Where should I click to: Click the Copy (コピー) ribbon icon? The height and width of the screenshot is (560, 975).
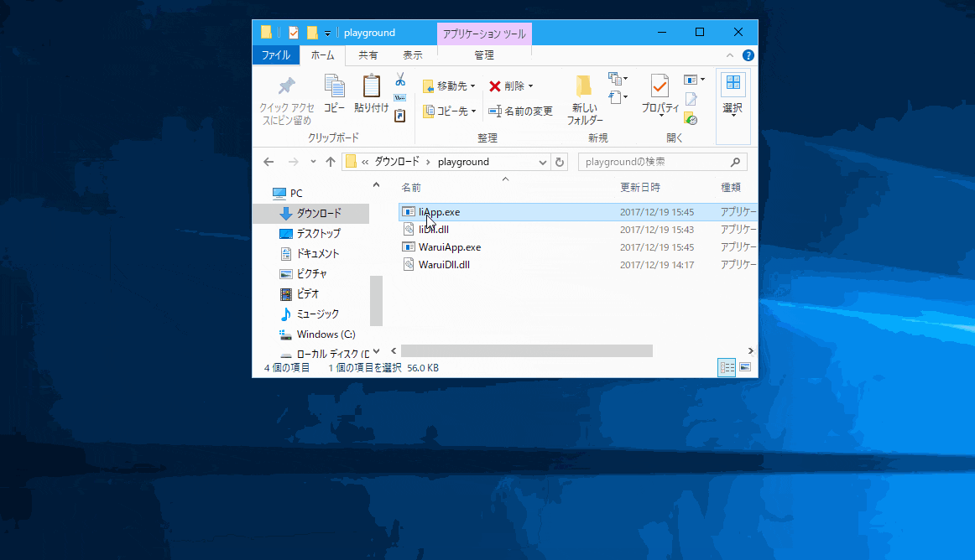coord(335,86)
